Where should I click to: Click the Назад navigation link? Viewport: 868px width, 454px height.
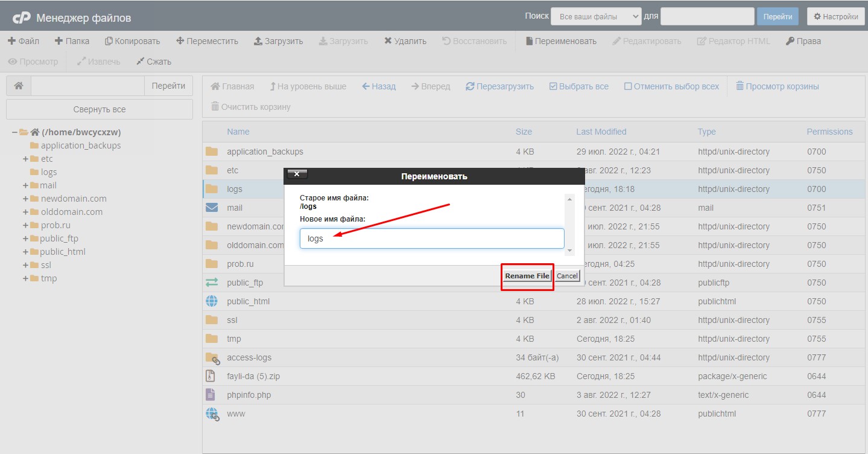379,86
